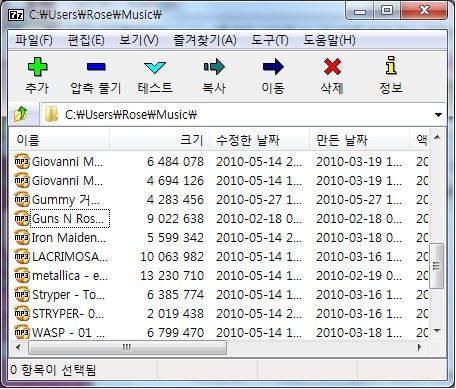Select the file named Gummy 거...

coord(66,200)
